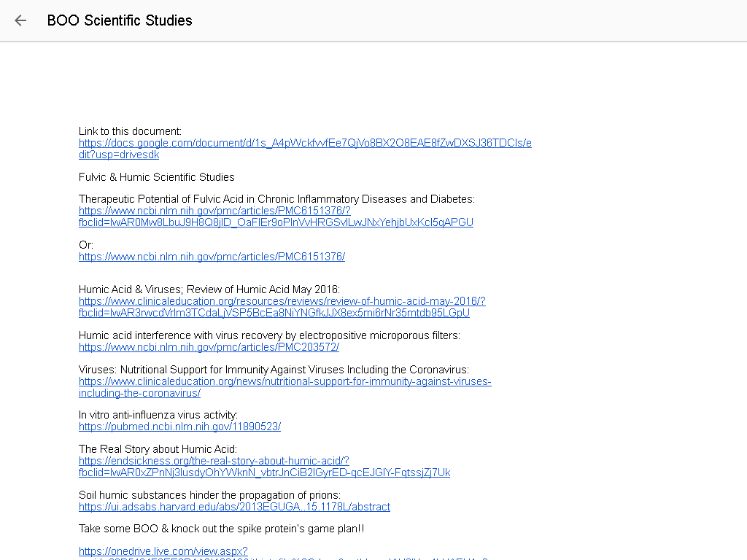Click the 'including-the-coronavirus/' link line
The height and width of the screenshot is (560, 747).
pyautogui.click(x=139, y=393)
